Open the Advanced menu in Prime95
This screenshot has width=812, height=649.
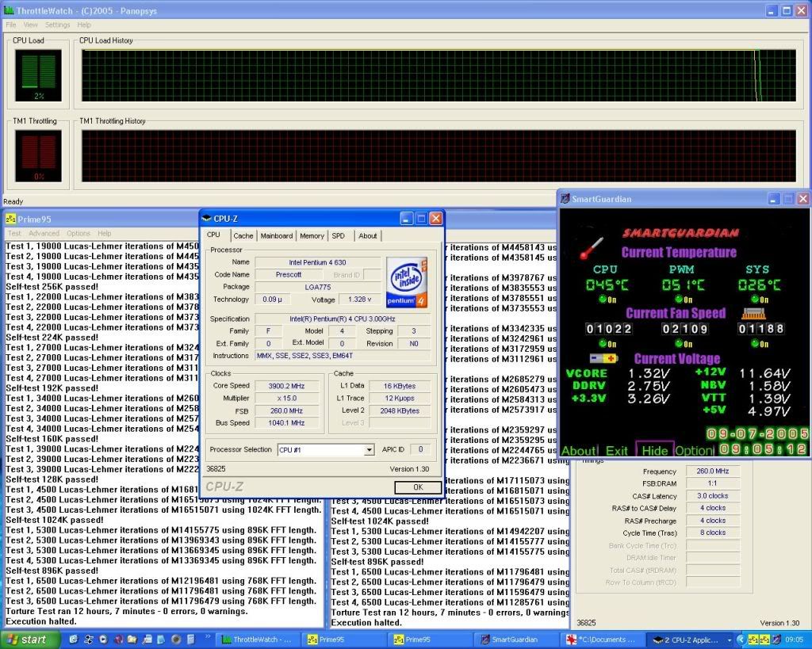click(x=44, y=234)
